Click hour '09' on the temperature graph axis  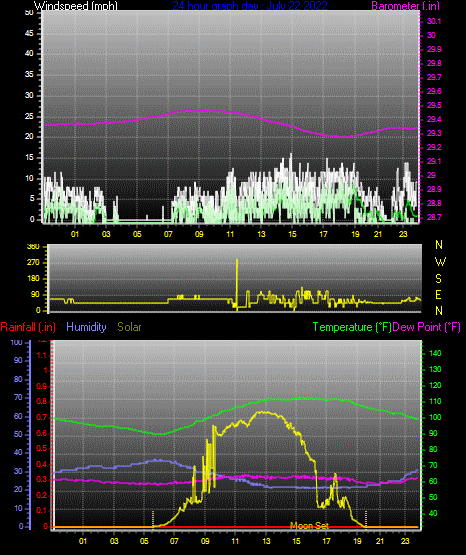point(205,541)
